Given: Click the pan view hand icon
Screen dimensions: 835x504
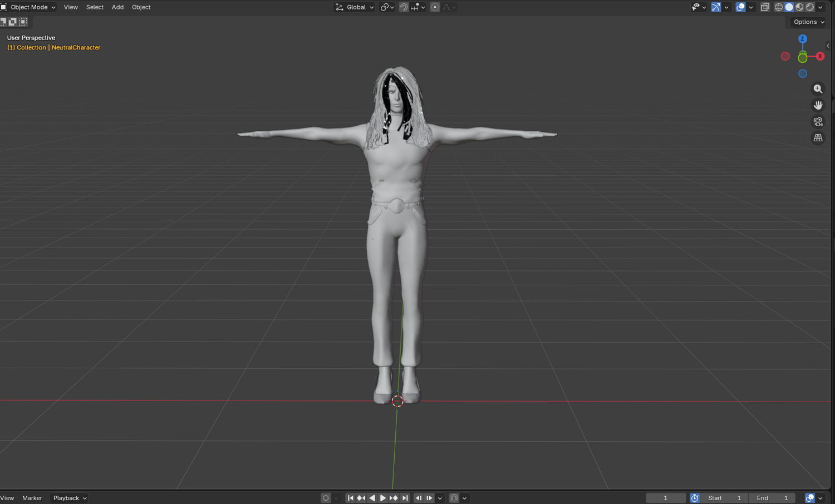Looking at the screenshot, I should (x=818, y=105).
